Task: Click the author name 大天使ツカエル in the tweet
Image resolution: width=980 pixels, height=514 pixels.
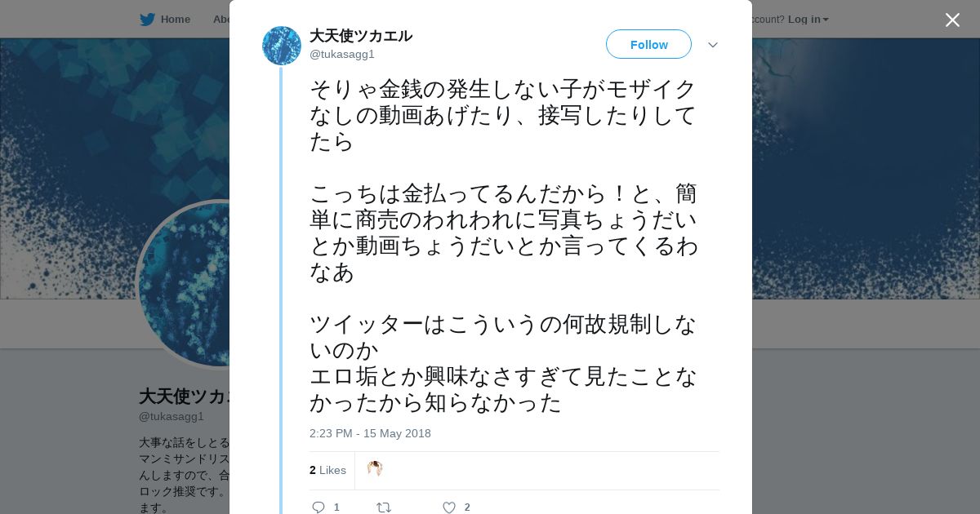Action: (x=360, y=36)
